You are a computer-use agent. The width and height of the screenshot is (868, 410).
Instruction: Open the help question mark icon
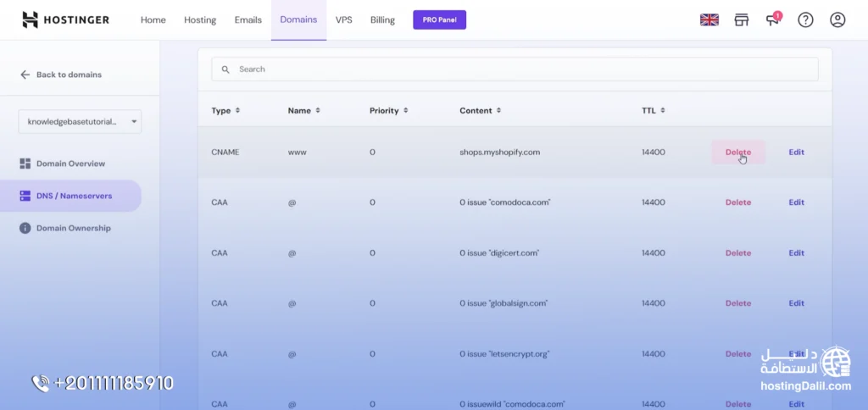click(805, 19)
